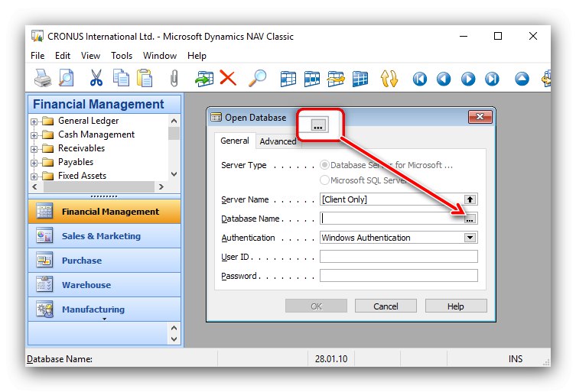Go to First record toolbar button
Image resolution: width=576 pixels, height=392 pixels.
(x=420, y=79)
